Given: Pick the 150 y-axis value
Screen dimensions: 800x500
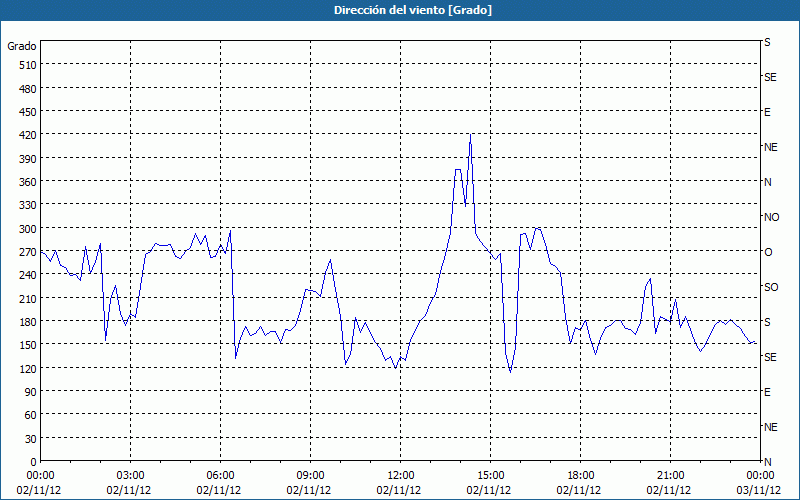Looking at the screenshot, I should point(28,345).
